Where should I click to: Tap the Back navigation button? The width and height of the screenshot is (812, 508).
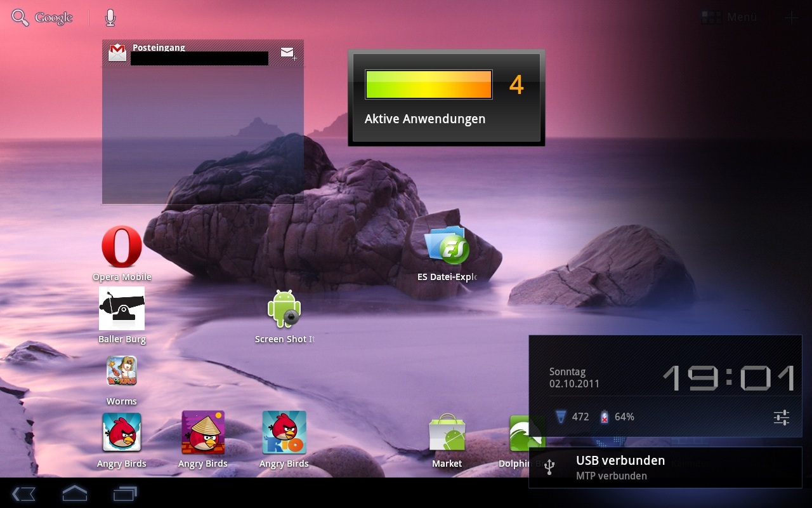[23, 493]
